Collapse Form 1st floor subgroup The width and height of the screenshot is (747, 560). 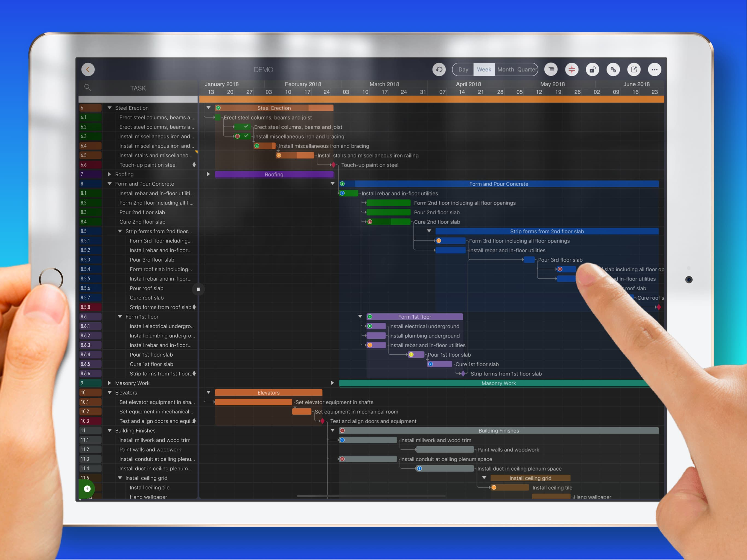point(120,316)
